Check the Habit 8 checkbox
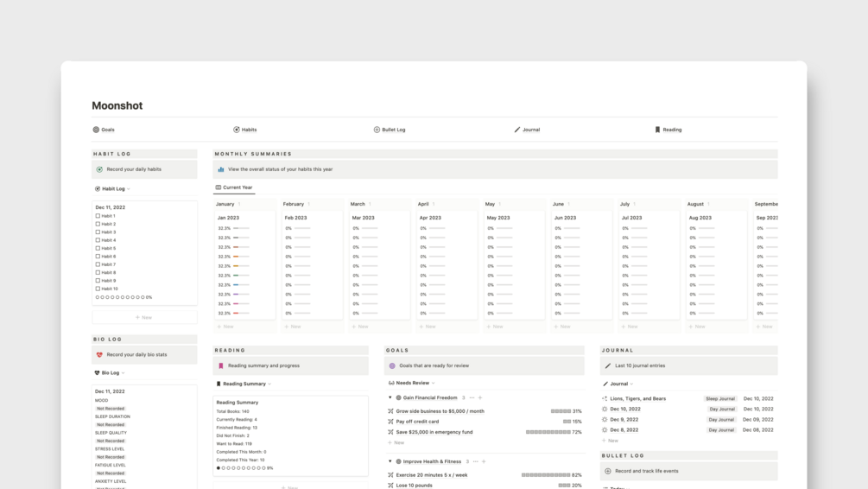The height and width of the screenshot is (489, 868). (98, 272)
